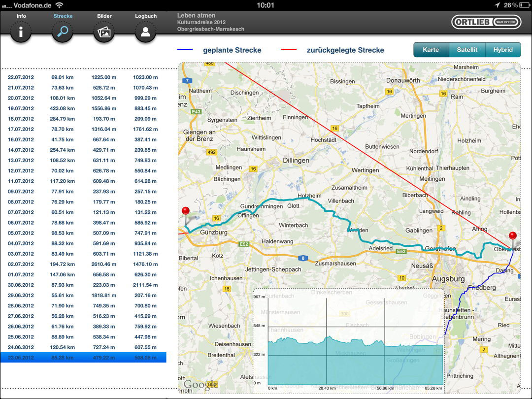Tap the Kulturradreise 2012 subtitle

[201, 22]
